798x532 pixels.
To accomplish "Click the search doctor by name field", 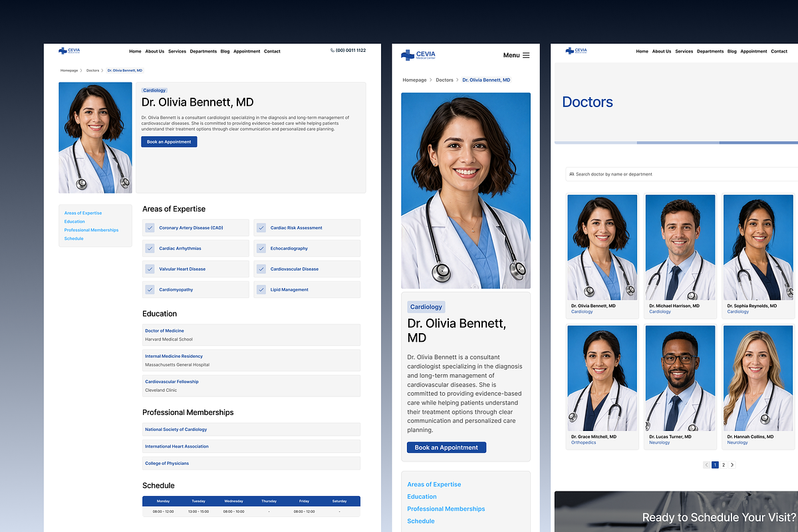I will [x=682, y=174].
